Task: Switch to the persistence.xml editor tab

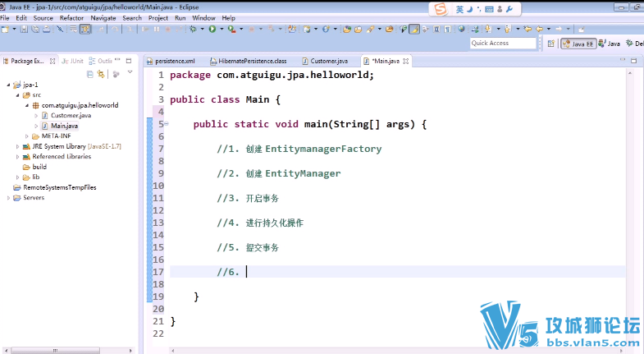Action: 171,61
